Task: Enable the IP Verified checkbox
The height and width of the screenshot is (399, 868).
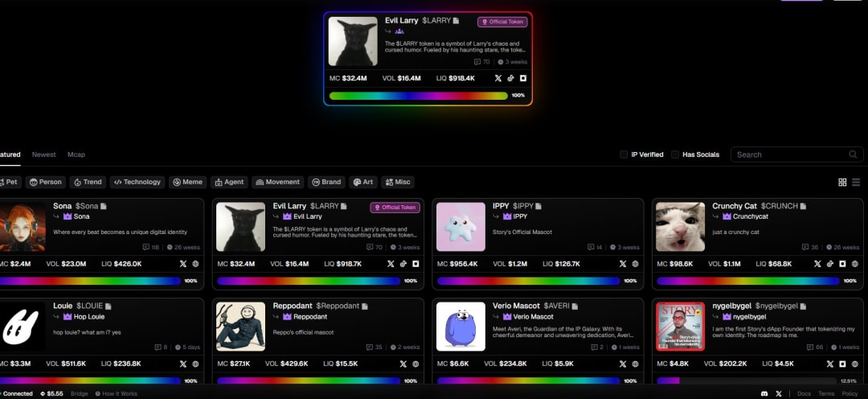Action: coord(624,154)
